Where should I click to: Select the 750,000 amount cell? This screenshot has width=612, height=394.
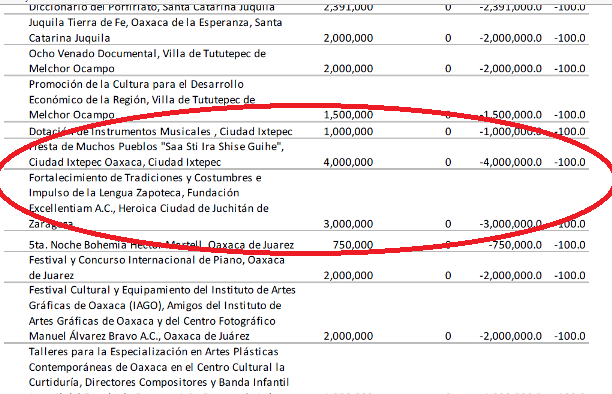click(353, 245)
